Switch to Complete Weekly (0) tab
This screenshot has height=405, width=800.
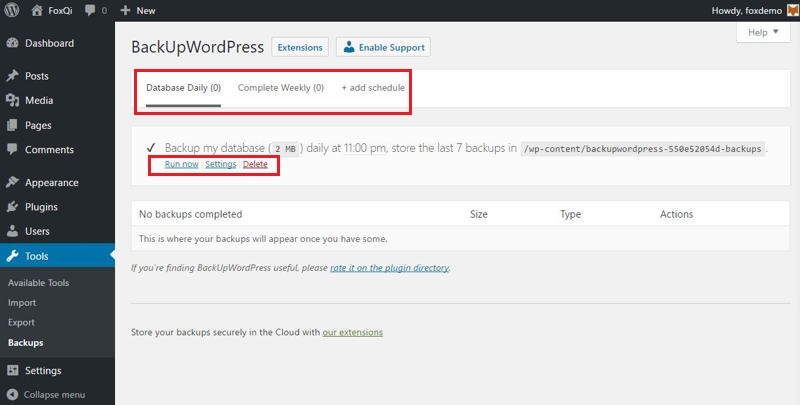281,88
